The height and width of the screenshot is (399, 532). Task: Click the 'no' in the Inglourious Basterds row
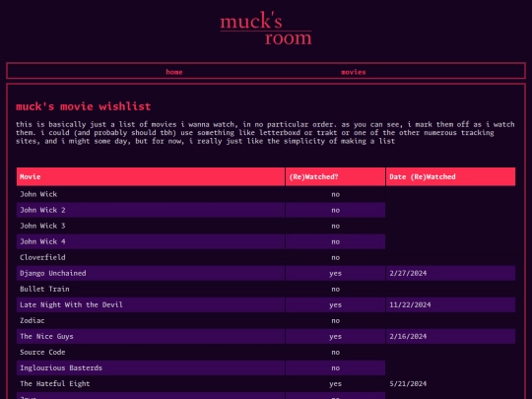click(x=336, y=368)
